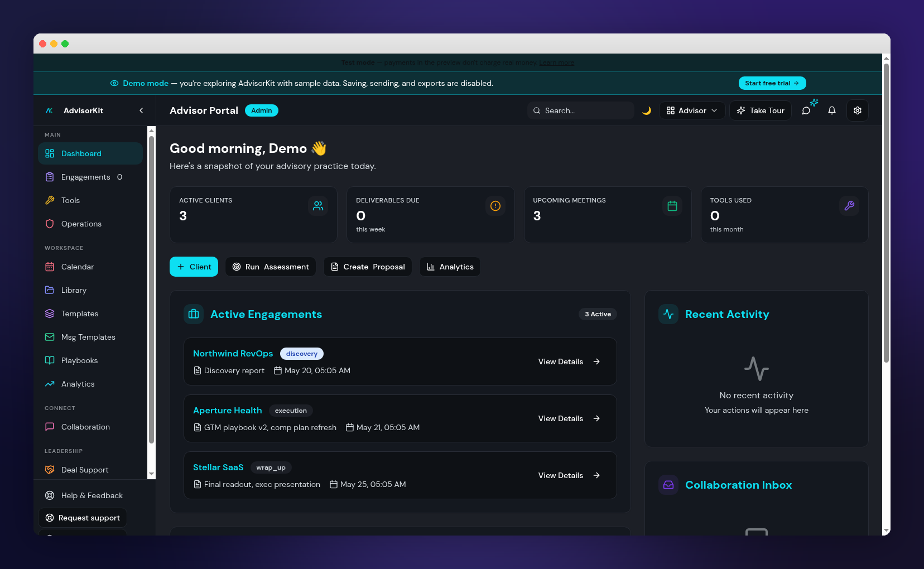Open the notifications bell
This screenshot has height=569, width=924.
[832, 110]
